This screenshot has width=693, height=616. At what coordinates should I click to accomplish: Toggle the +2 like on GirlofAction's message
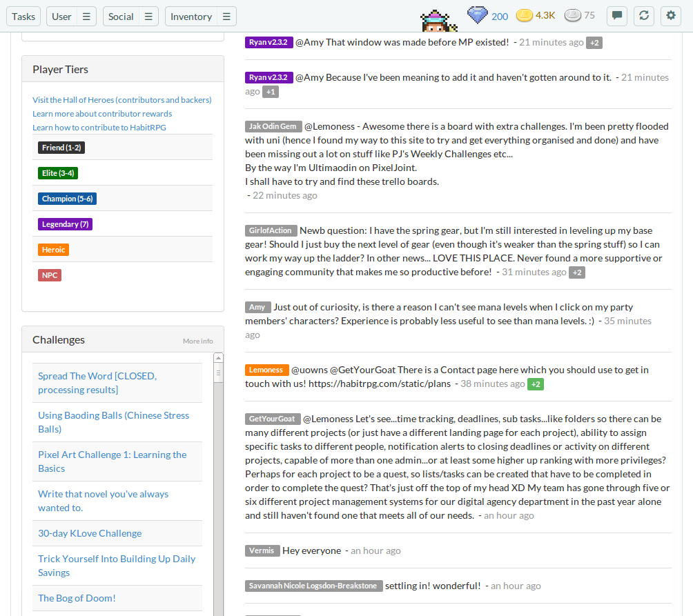(577, 272)
